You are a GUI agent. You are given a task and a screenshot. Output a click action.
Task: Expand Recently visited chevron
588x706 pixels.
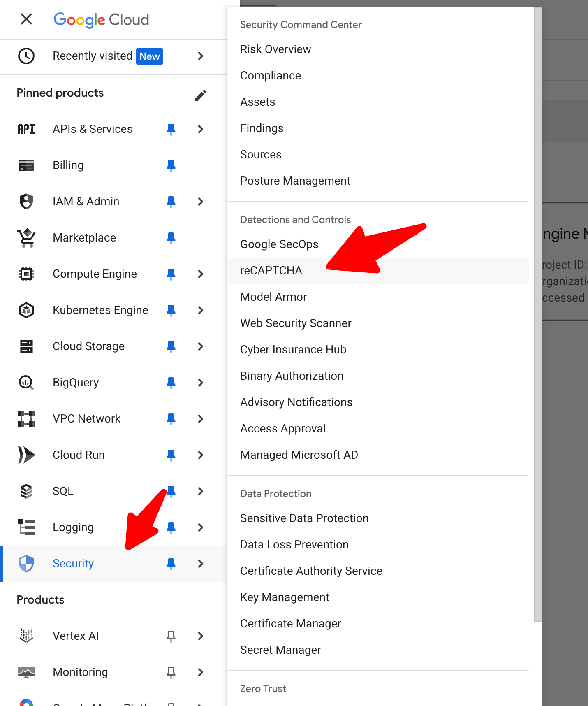point(200,56)
